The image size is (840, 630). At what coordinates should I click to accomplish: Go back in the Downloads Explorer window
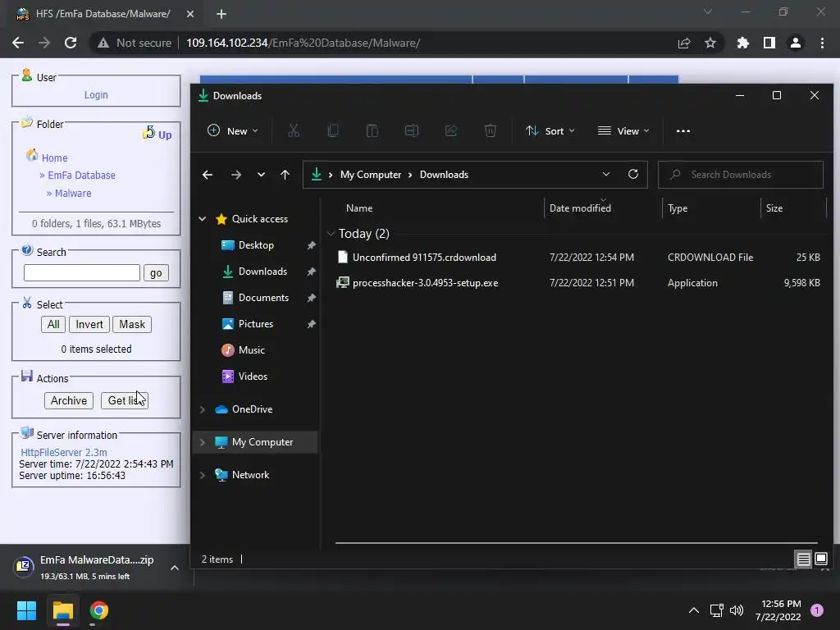pyautogui.click(x=208, y=175)
